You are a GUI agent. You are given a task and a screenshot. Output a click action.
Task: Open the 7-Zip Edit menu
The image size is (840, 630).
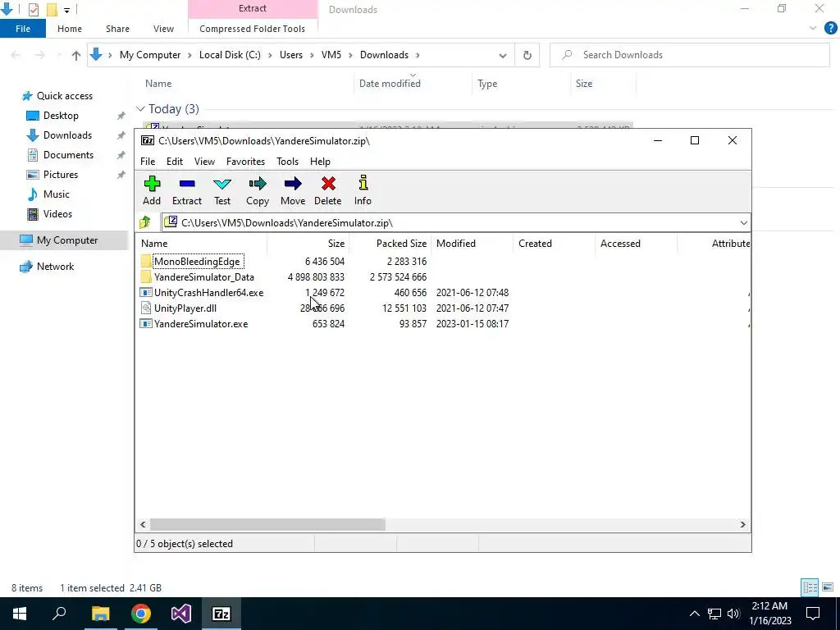click(175, 162)
